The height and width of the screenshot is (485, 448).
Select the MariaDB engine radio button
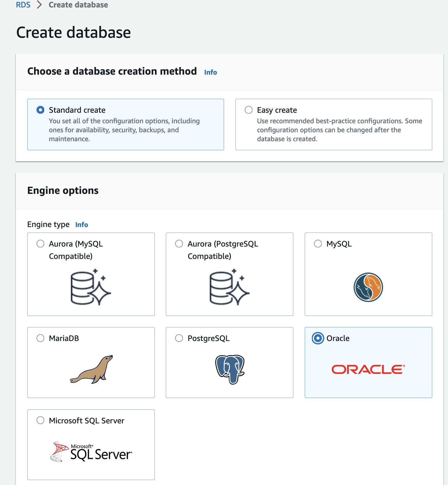click(x=41, y=338)
